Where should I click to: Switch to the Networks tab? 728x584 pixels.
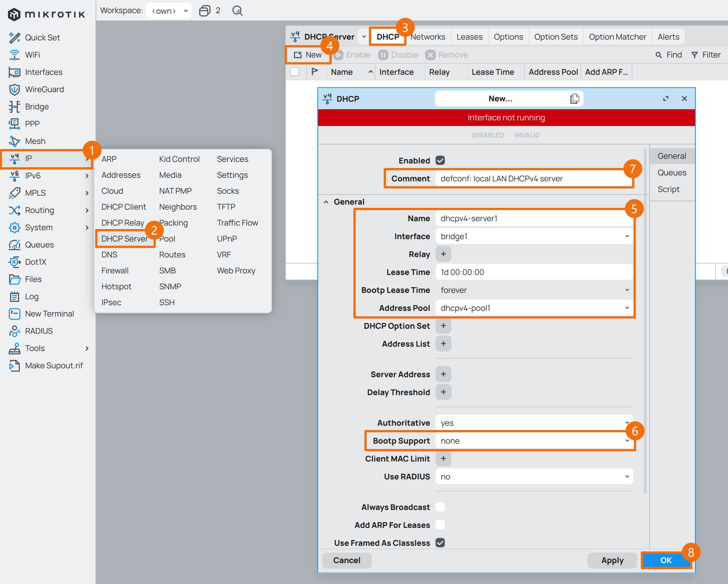click(428, 37)
